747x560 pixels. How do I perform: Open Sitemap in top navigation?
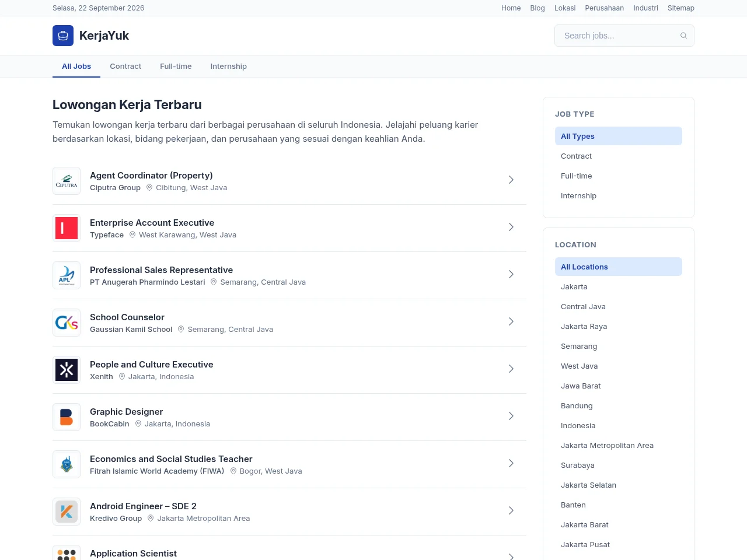click(x=681, y=8)
